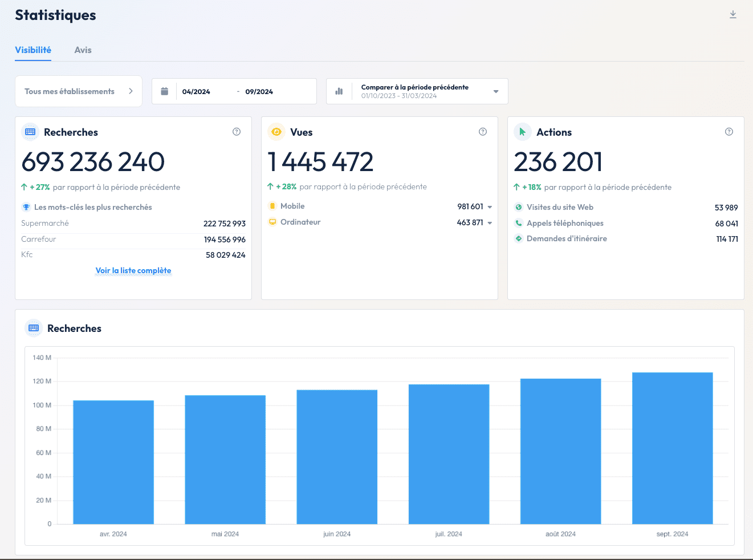Viewport: 753px width, 560px height.
Task: Click the bar chart icon beside compare
Action: [x=339, y=91]
